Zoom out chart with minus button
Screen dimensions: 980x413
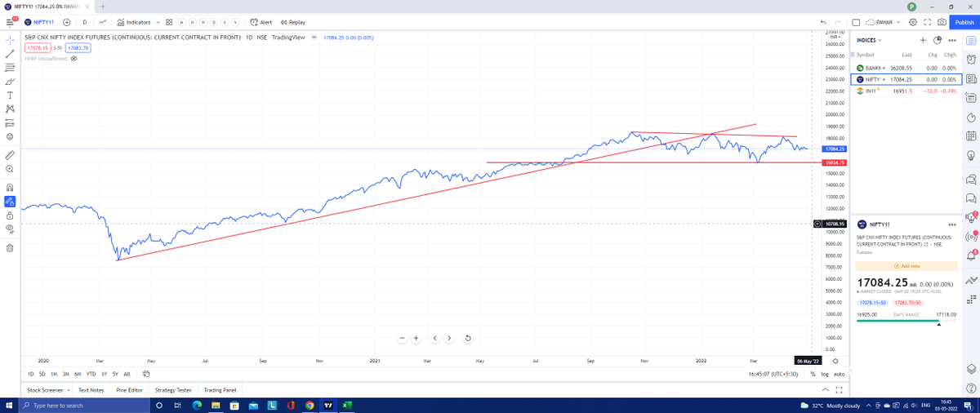403,338
